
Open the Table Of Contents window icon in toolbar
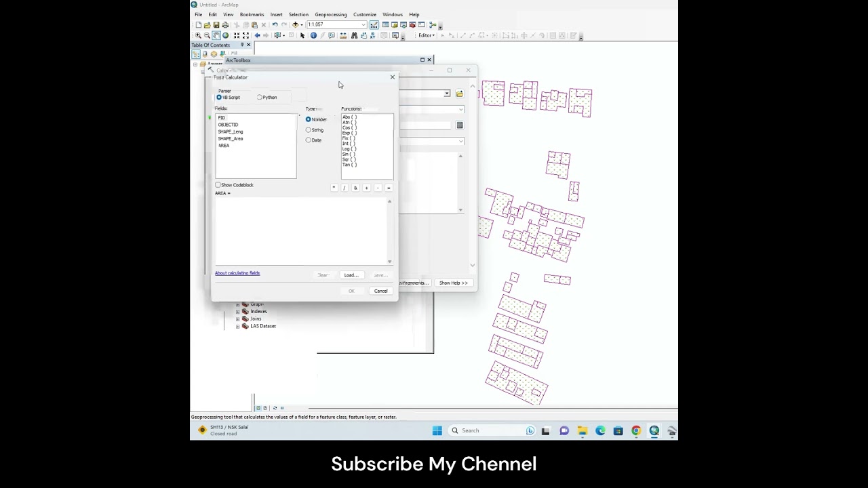click(385, 24)
